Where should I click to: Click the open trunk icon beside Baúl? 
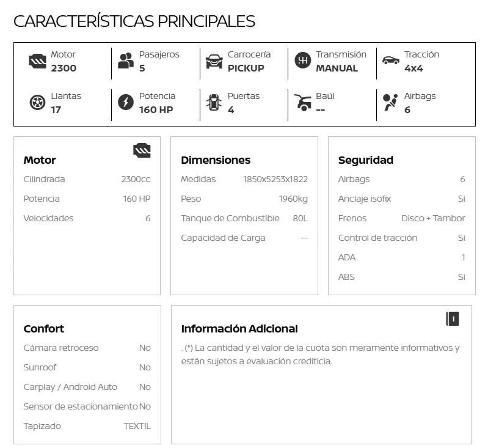point(302,102)
